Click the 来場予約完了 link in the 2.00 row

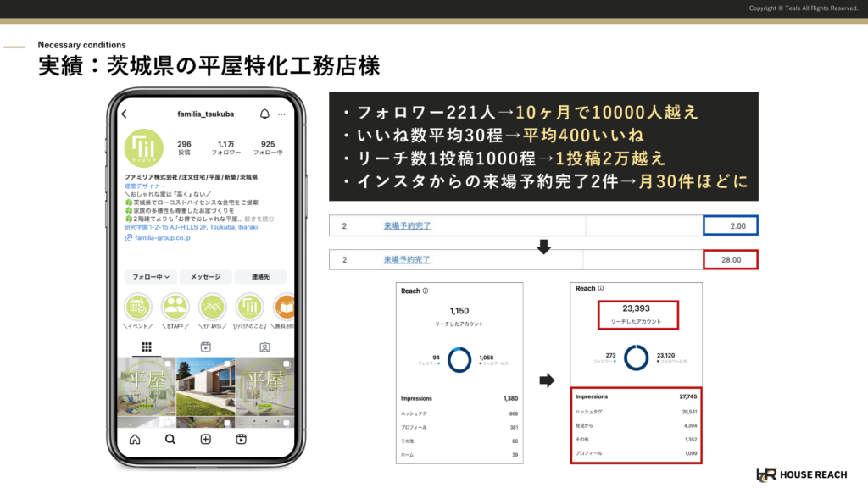(x=407, y=225)
